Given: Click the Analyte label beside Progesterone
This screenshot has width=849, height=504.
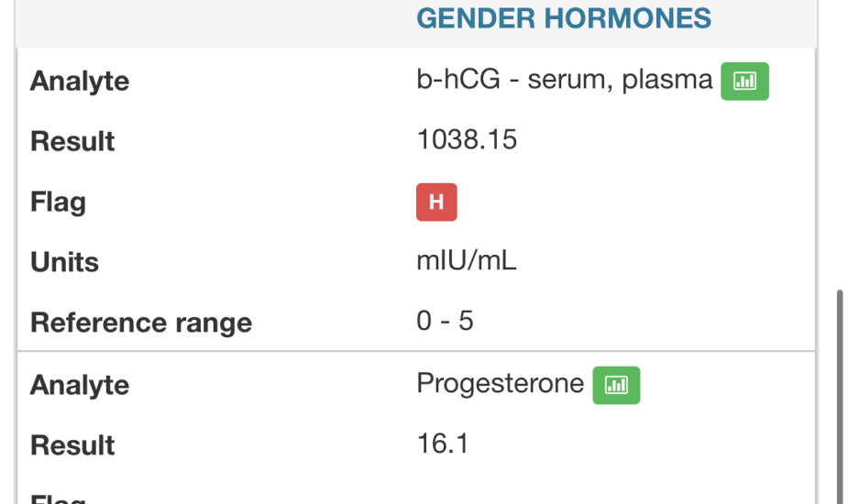Looking at the screenshot, I should [x=80, y=385].
